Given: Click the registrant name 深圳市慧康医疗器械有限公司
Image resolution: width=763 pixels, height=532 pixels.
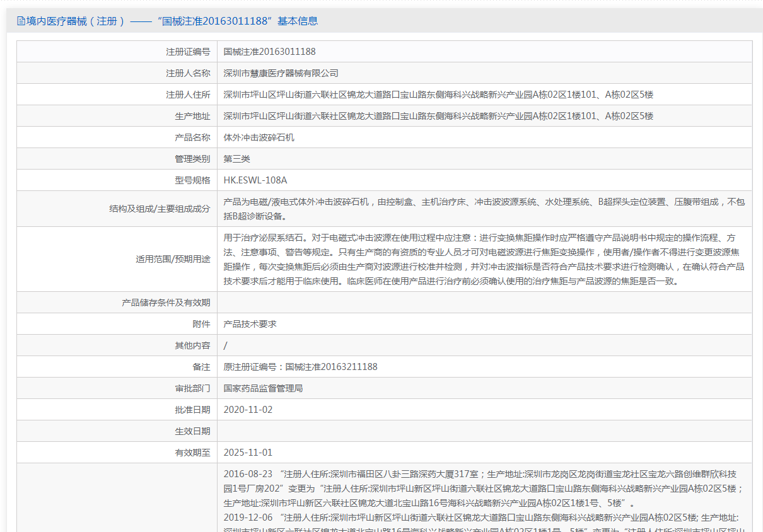Looking at the screenshot, I should (281, 73).
